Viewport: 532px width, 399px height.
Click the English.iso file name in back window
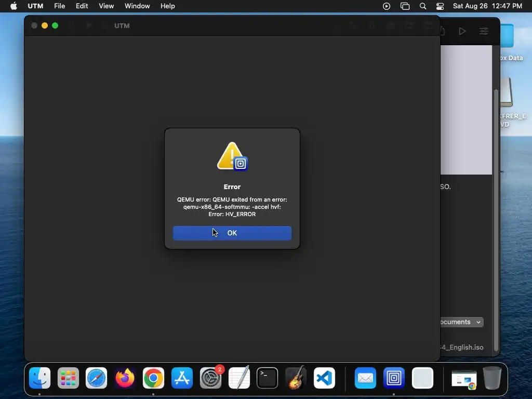click(x=462, y=347)
